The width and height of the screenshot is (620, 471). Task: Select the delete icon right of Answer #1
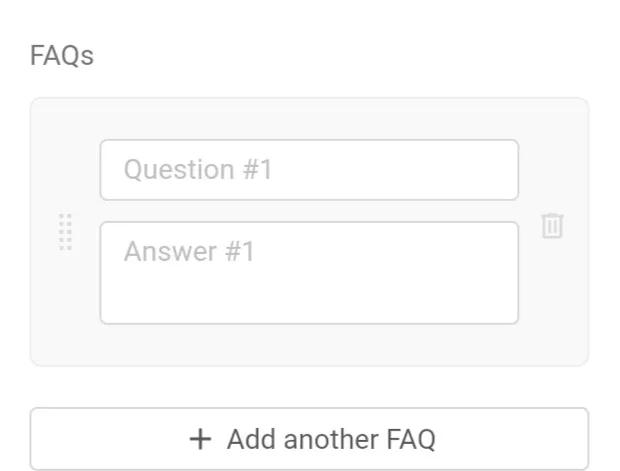pos(552,226)
